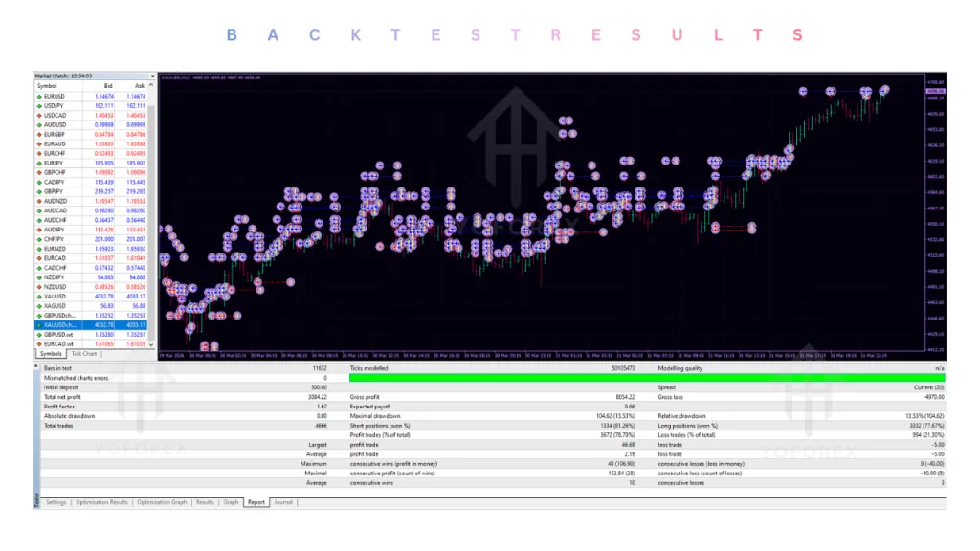The height and width of the screenshot is (551, 980).
Task: Click the Ask column header
Action: click(x=140, y=86)
